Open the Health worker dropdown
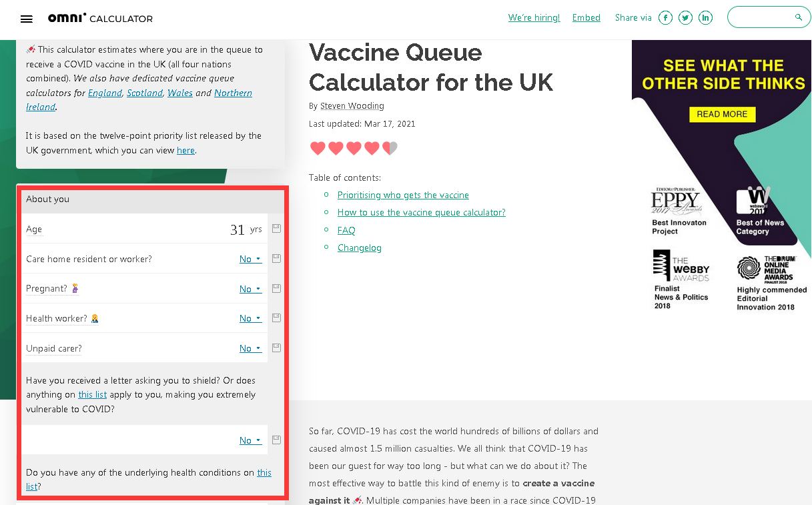This screenshot has height=505, width=812. 250,318
